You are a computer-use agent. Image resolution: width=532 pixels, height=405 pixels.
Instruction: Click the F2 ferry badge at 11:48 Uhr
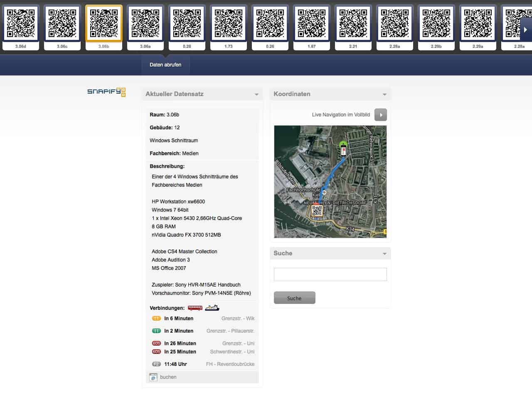pyautogui.click(x=156, y=364)
